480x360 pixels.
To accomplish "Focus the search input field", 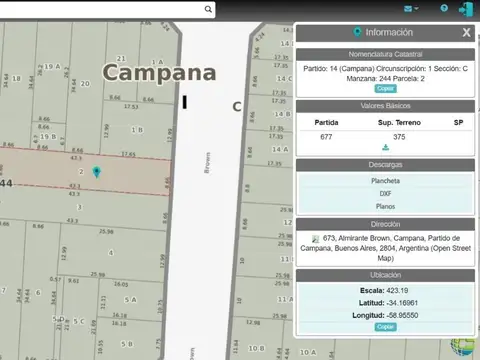I will click(102, 9).
